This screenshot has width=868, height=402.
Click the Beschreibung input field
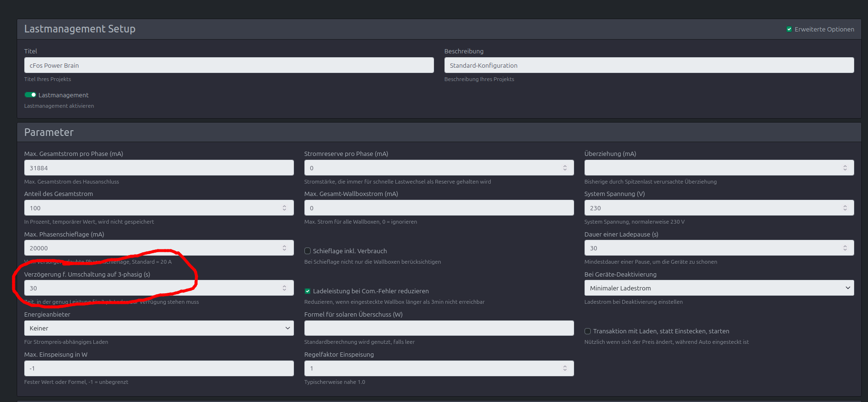click(649, 65)
